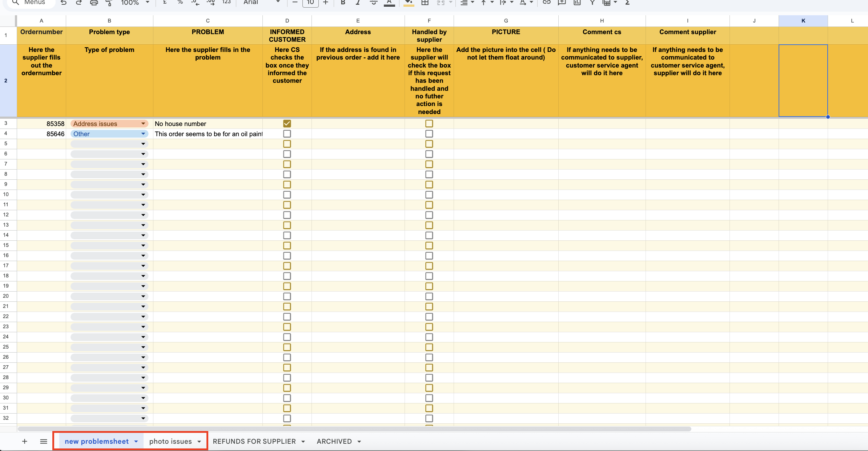Check Handled by supplier box for order 85358
The height and width of the screenshot is (451, 868).
click(429, 124)
